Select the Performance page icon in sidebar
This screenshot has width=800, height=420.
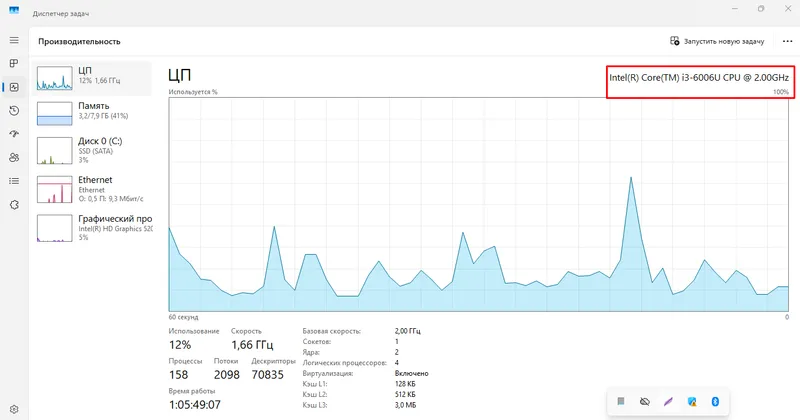click(14, 87)
